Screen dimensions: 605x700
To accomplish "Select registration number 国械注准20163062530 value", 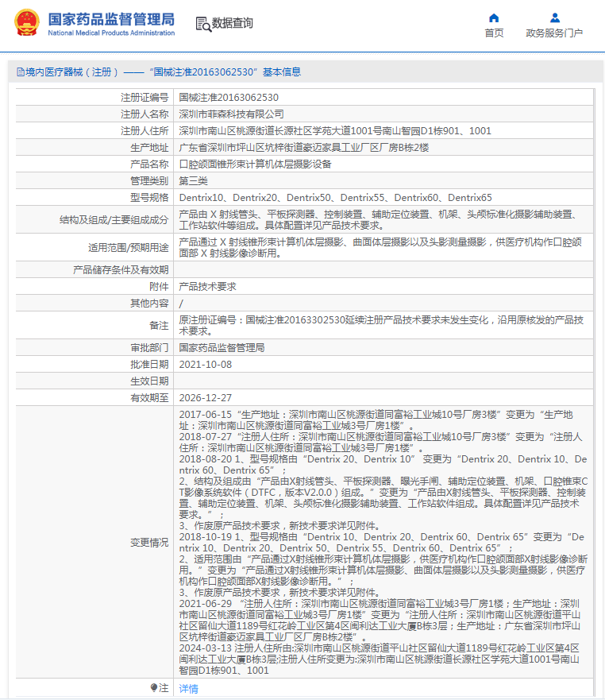I will click(x=229, y=97).
